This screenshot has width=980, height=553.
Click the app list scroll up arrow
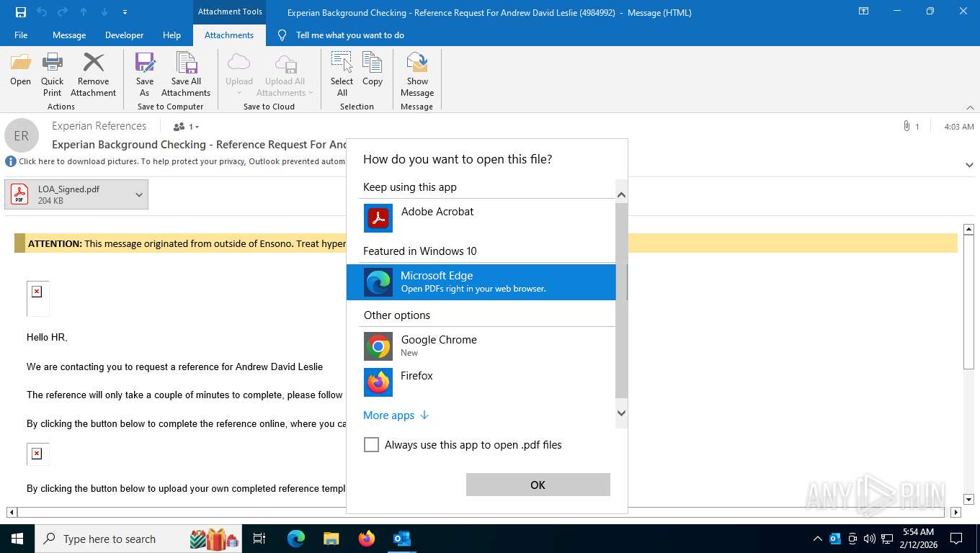tap(621, 195)
